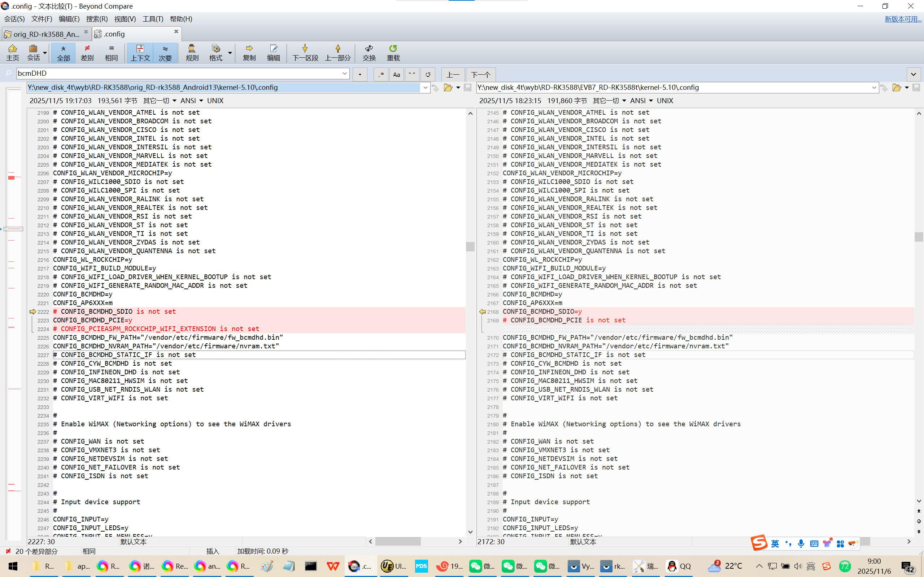Toggle the 次要 (Minor differences) display option
The image size is (924, 577).
click(x=165, y=52)
